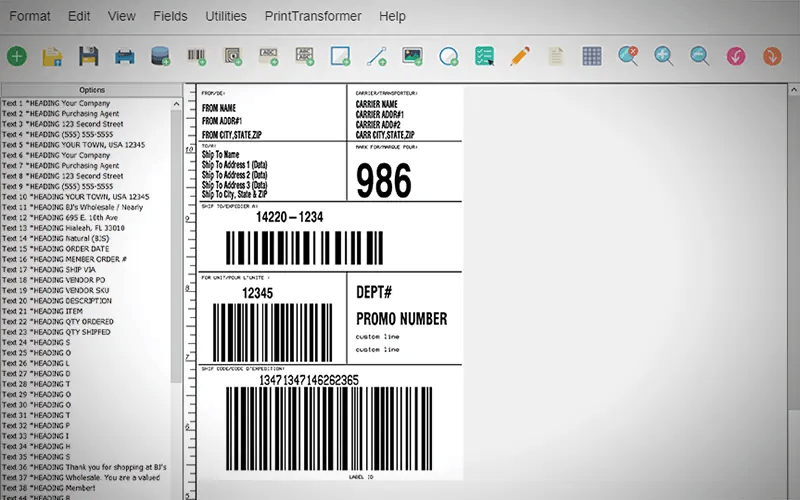Select 'Text 11 *HEADING BJ's Wholesale' row
Image resolution: width=800 pixels, height=500 pixels.
86,207
